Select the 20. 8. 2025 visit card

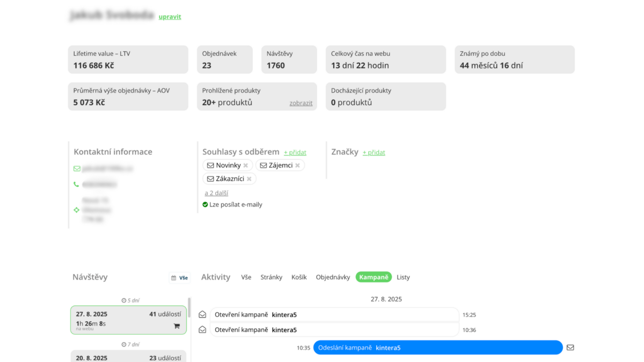[x=128, y=357]
